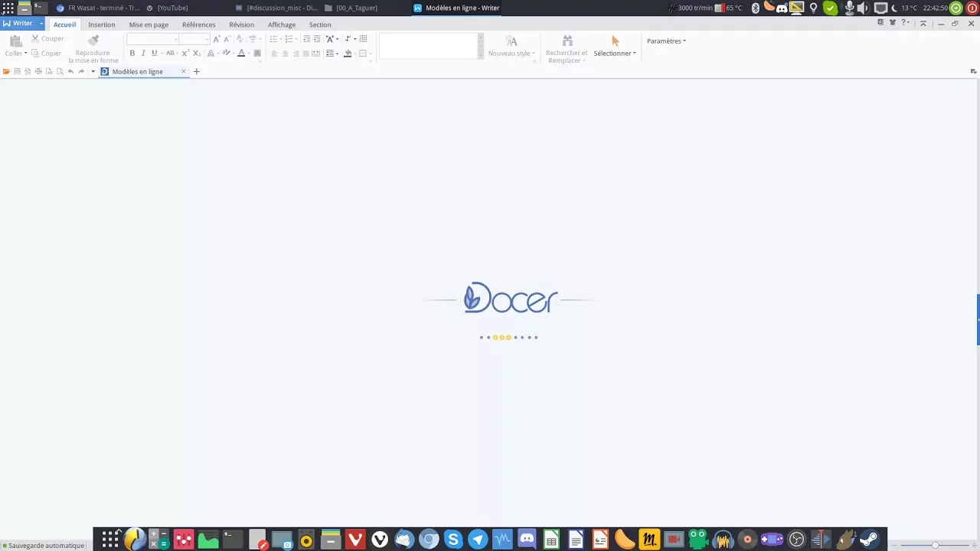
Task: Open the Révision tab
Action: (x=241, y=24)
